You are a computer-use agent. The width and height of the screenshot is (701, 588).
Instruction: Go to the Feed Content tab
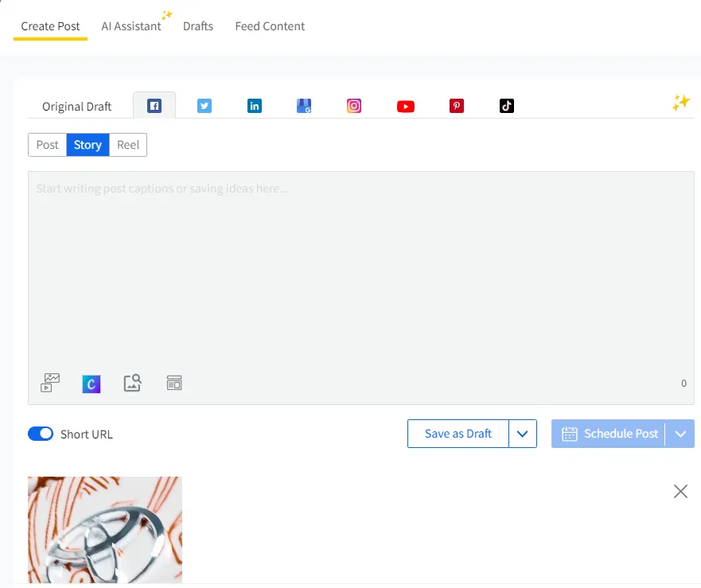(270, 26)
